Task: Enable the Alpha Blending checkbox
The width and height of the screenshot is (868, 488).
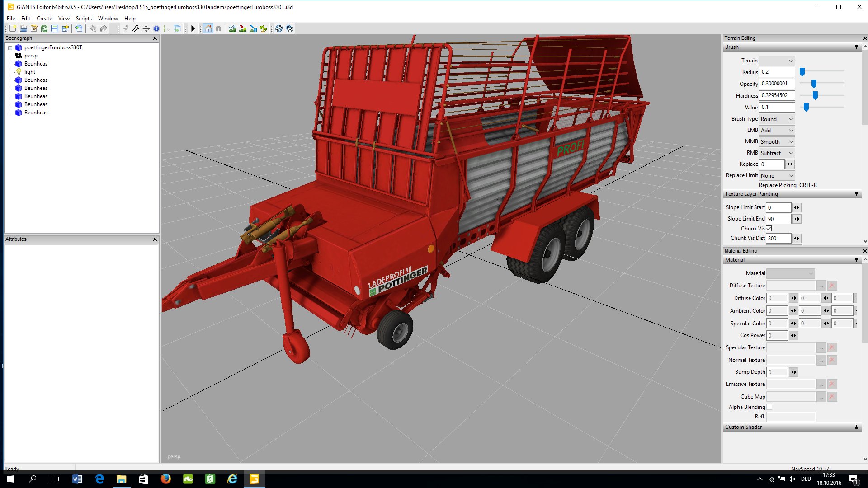Action: 769,407
